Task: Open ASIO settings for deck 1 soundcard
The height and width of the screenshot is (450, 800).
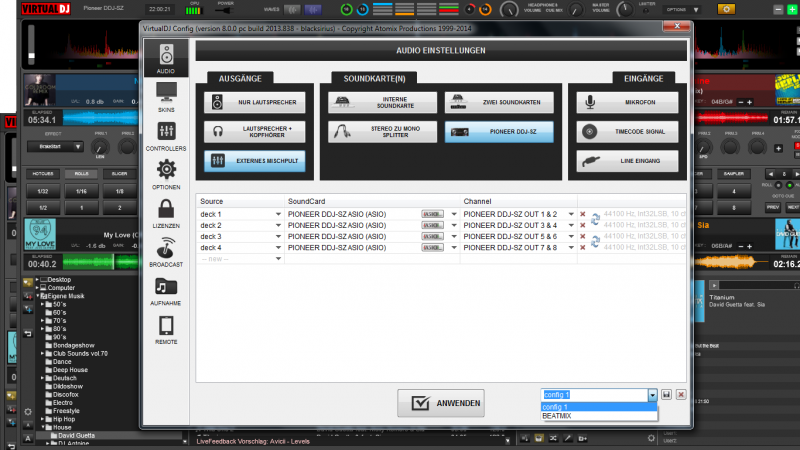Action: pyautogui.click(x=432, y=214)
